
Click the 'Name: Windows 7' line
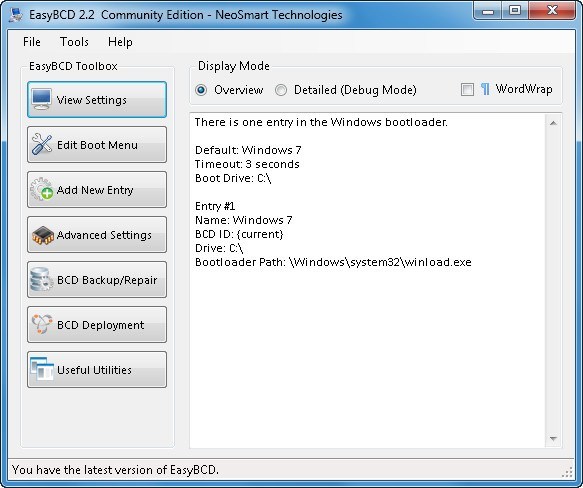coord(244,220)
